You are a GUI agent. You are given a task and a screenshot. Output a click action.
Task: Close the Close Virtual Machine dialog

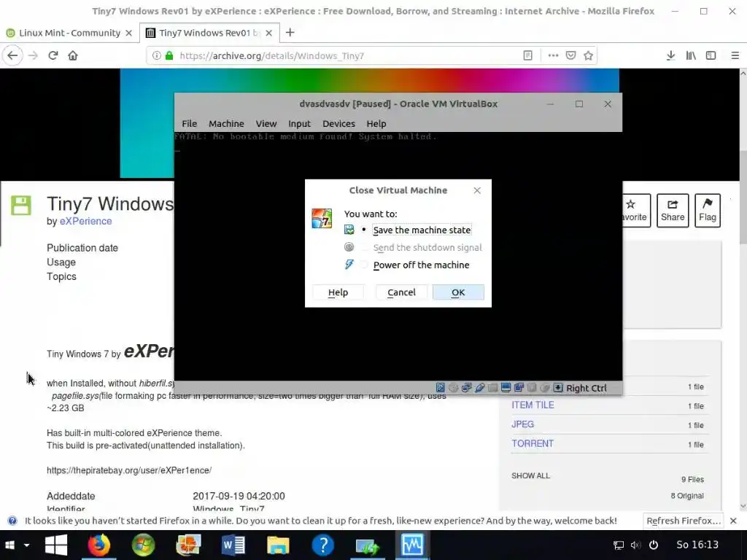point(477,190)
